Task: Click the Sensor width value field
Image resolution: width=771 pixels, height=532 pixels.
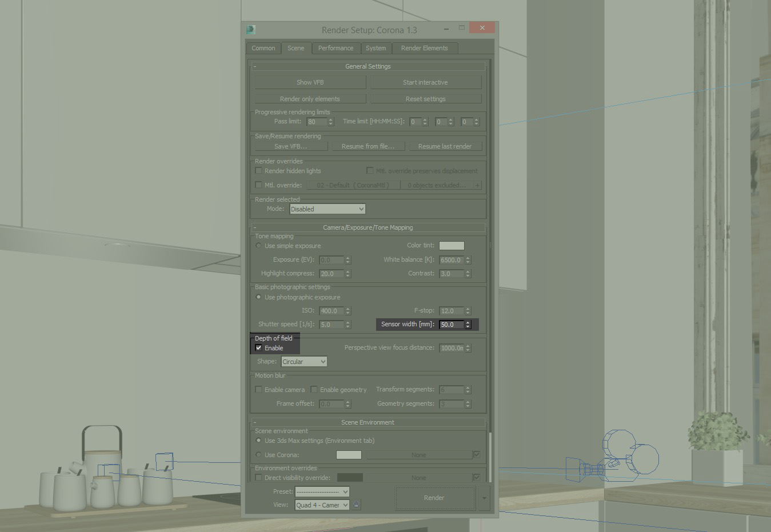Action: click(452, 325)
